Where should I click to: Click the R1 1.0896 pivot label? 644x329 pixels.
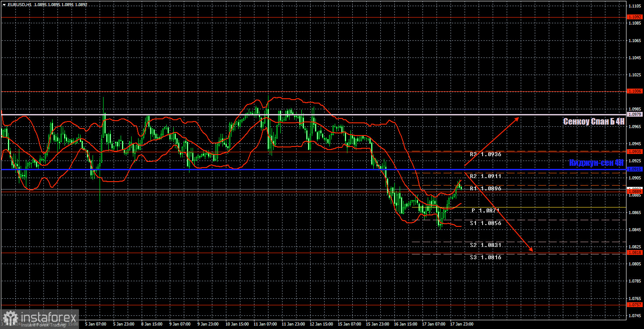tap(486, 189)
